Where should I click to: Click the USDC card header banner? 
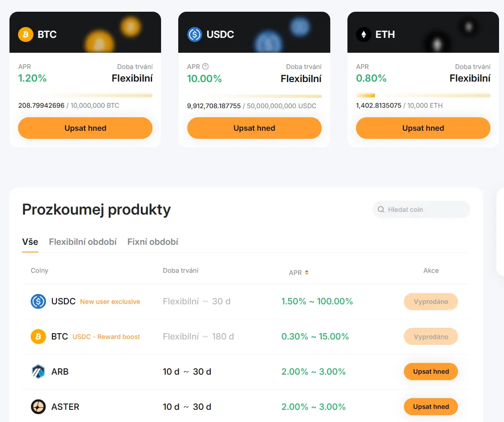click(x=254, y=32)
